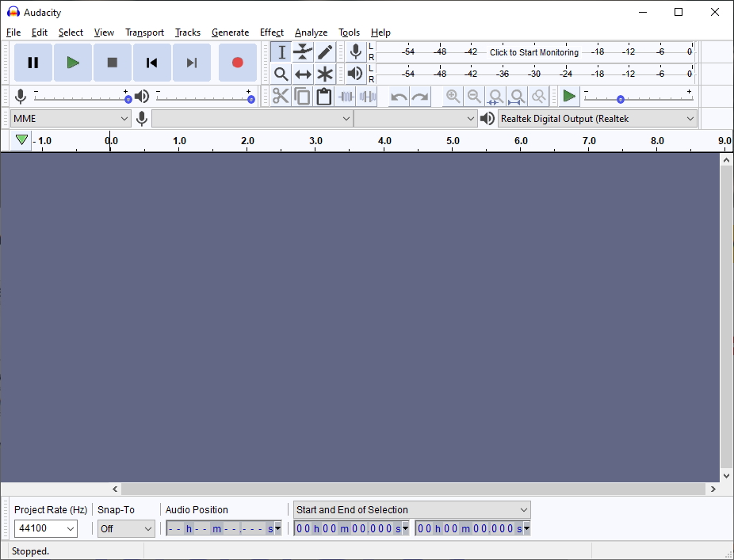Click the recording volume slider knob

tap(128, 99)
